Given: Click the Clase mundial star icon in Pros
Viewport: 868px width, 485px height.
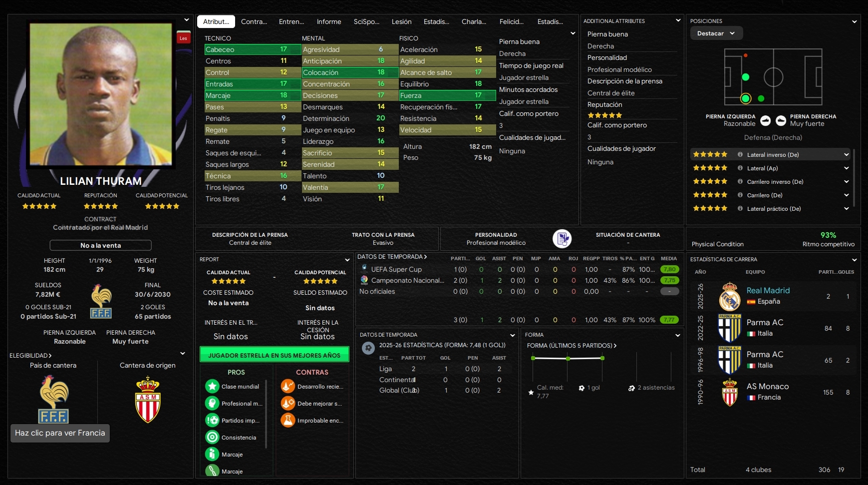Looking at the screenshot, I should tap(212, 386).
